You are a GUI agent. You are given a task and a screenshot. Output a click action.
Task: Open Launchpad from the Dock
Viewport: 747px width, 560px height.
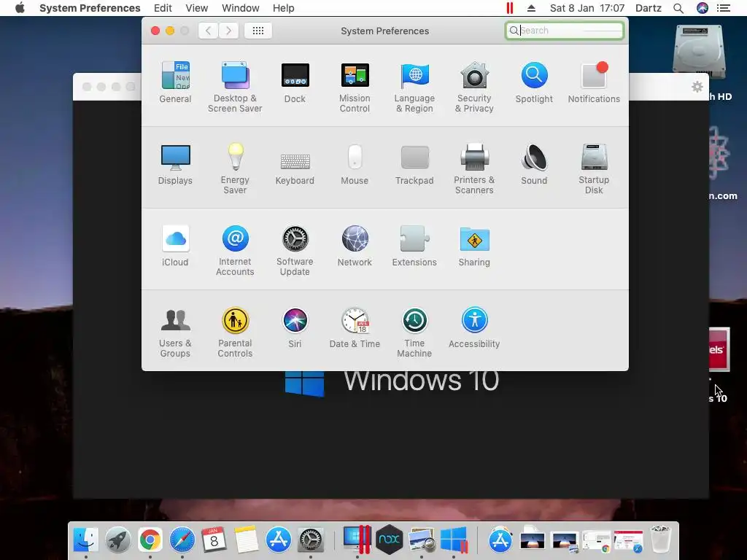click(118, 540)
